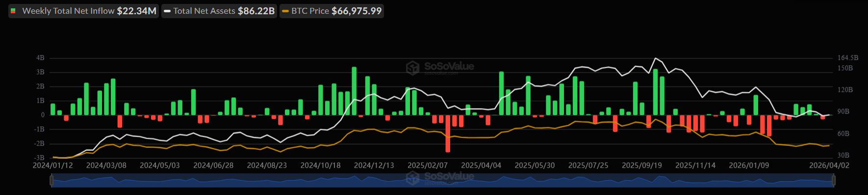Click the Total Net Assets line peak near 2025/10
The image size is (868, 195).
(x=655, y=58)
